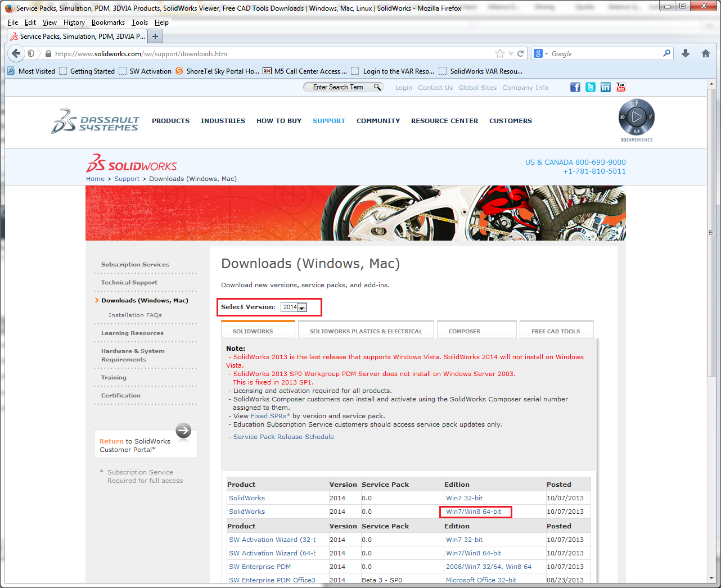Switch to the SOLIDWORKS tab
This screenshot has height=588, width=721.
point(258,330)
